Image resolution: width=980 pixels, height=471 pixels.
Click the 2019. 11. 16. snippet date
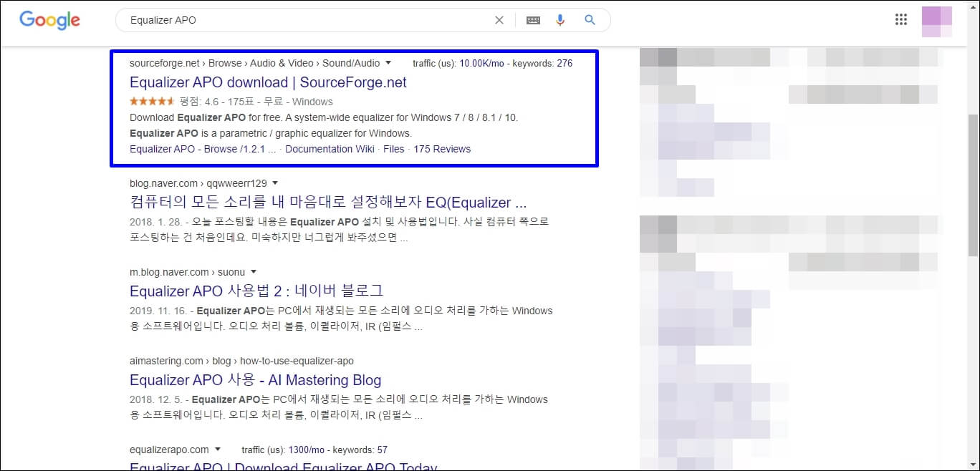pyautogui.click(x=157, y=311)
